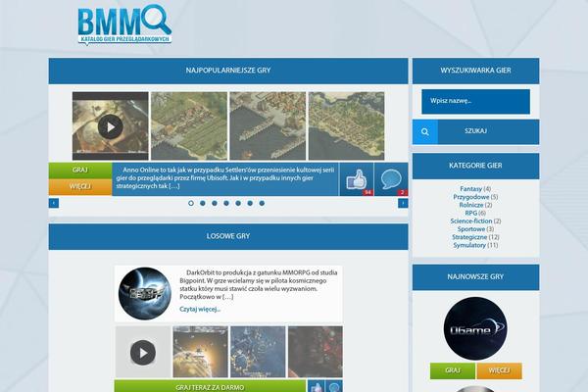The image size is (588, 392).
Task: Click the green GRAJ button for Anno Online
Action: (80, 171)
